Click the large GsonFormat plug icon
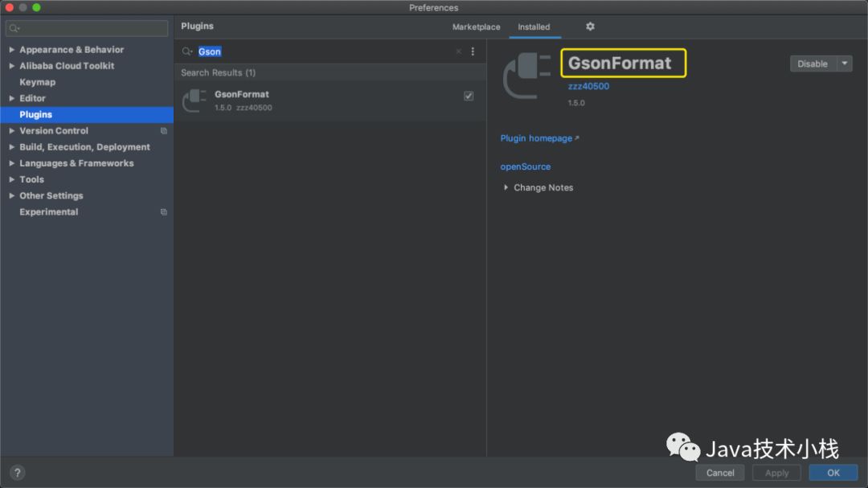The image size is (868, 488). click(526, 76)
